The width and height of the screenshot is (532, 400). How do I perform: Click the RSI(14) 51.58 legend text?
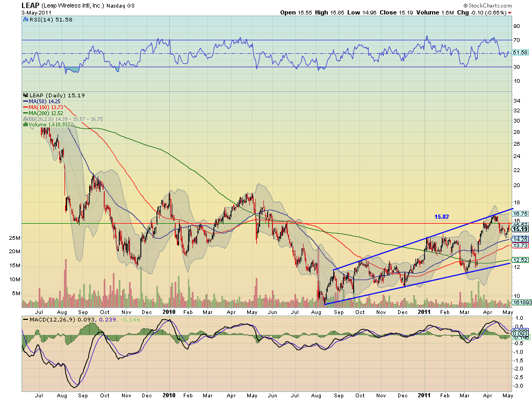(51, 20)
